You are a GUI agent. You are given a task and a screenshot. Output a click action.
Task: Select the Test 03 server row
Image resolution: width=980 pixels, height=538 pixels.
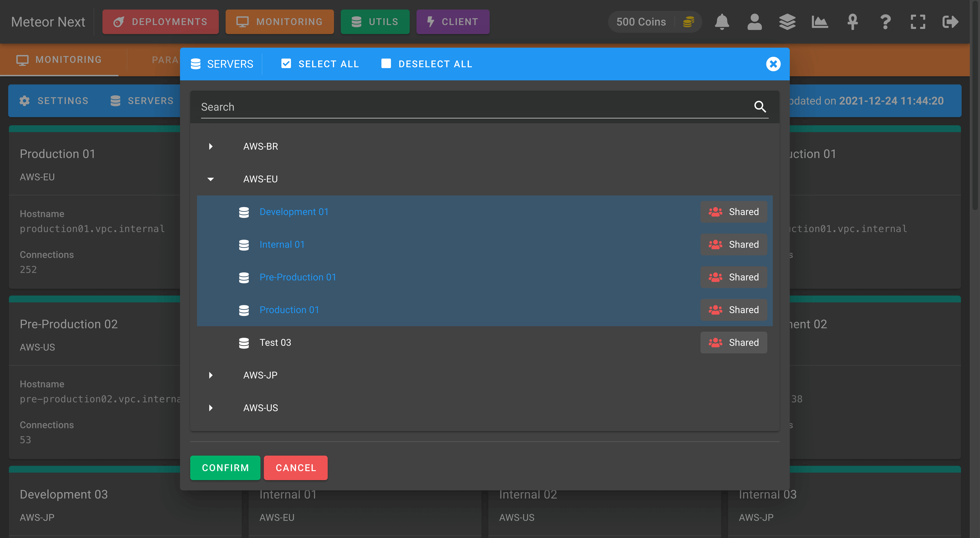pos(485,342)
